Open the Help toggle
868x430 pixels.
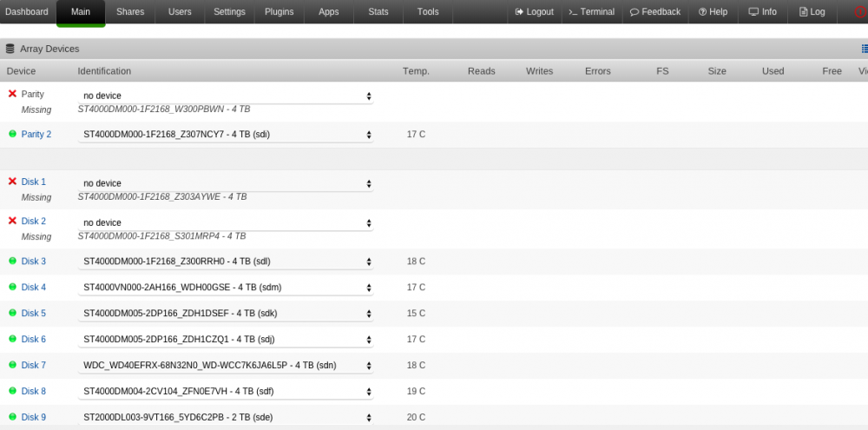[x=713, y=11]
